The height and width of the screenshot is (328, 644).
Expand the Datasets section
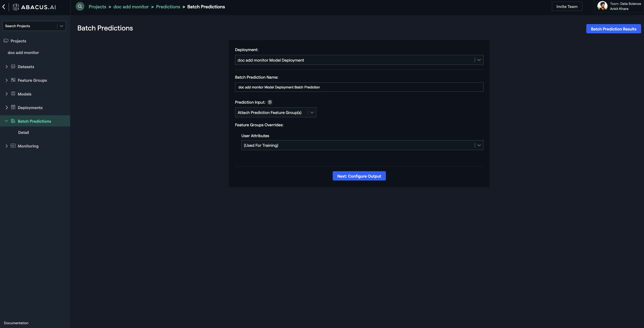point(7,67)
